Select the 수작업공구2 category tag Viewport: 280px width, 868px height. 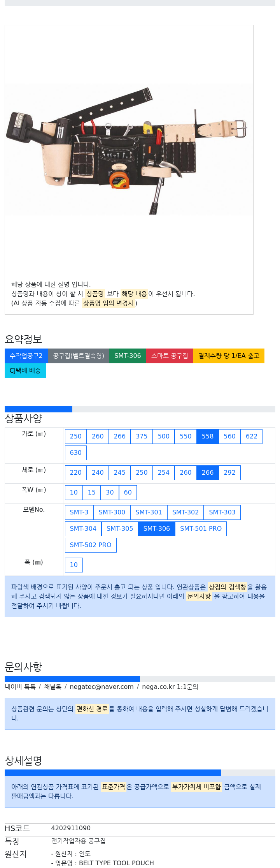[26, 356]
